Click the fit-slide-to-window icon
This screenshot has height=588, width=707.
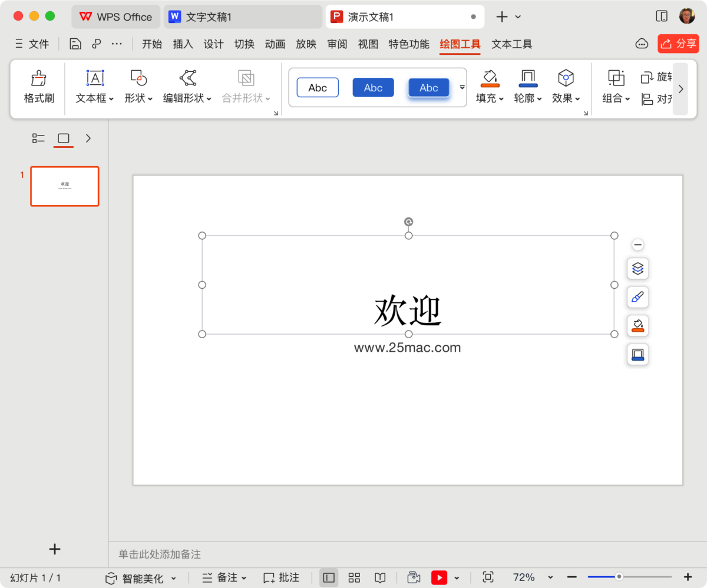tap(488, 577)
